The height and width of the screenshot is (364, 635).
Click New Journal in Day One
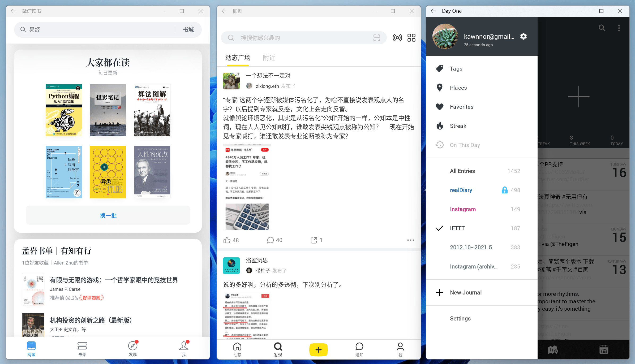[x=465, y=292]
